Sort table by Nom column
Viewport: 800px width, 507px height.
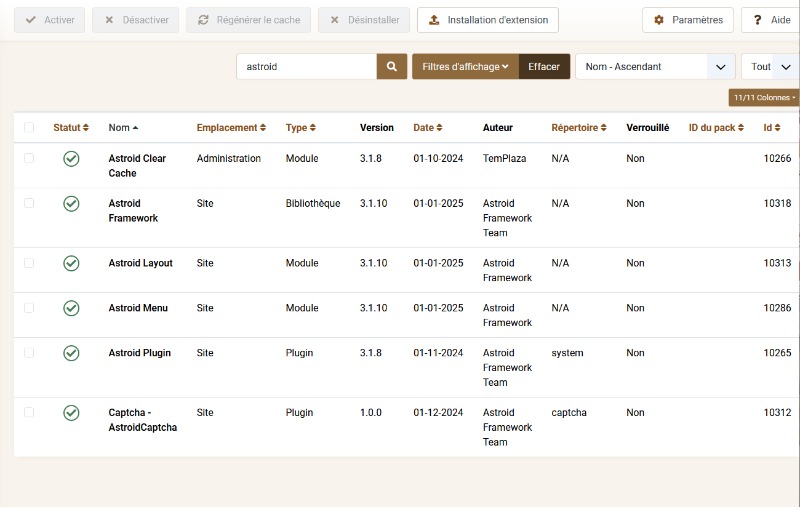point(123,128)
